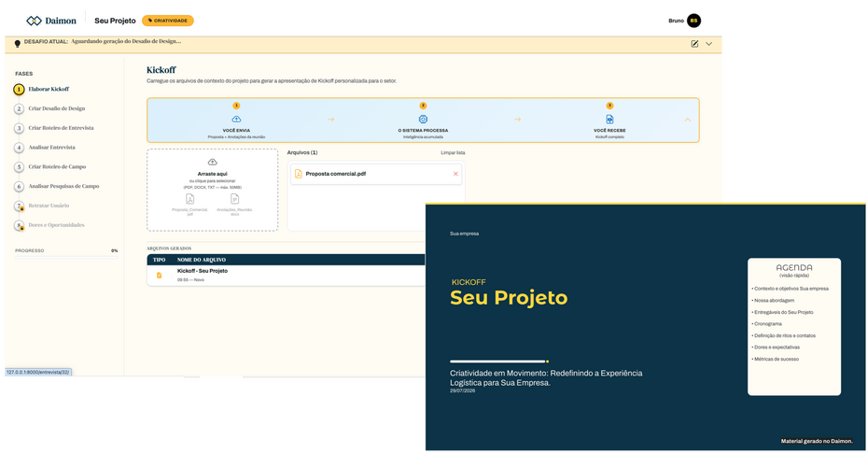This screenshot has height=454, width=868.
Task: Remove Proposta comercial.pdf with the red X
Action: coord(455,174)
